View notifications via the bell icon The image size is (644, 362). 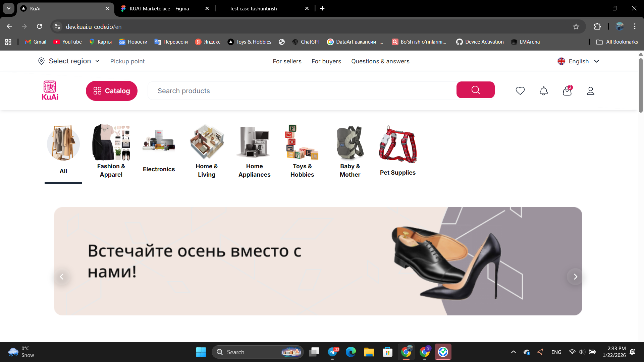pos(543,90)
